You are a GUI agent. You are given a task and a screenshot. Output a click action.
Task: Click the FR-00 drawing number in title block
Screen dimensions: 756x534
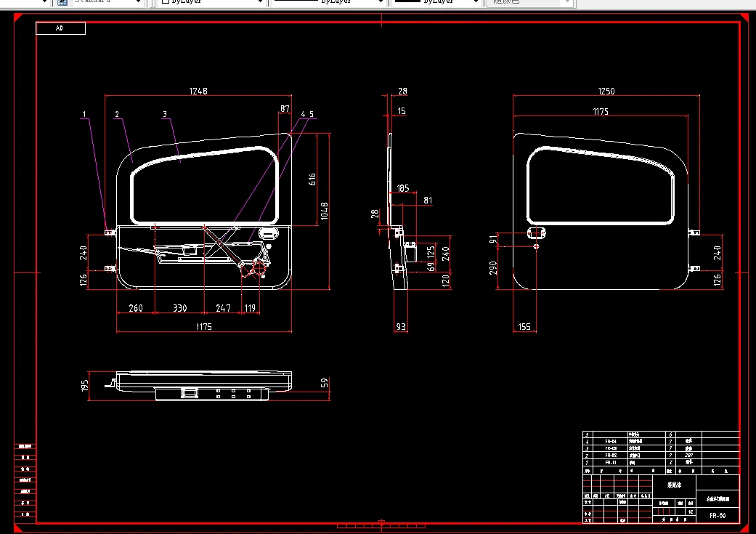click(718, 515)
